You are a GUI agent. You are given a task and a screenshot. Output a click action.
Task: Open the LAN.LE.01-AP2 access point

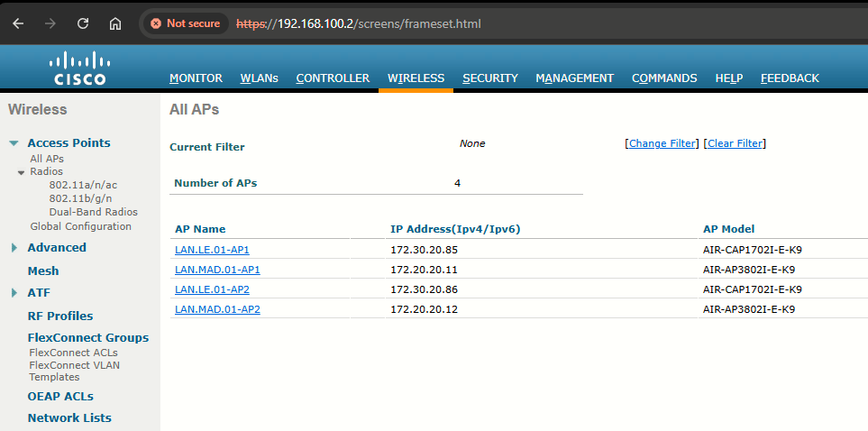tap(212, 289)
